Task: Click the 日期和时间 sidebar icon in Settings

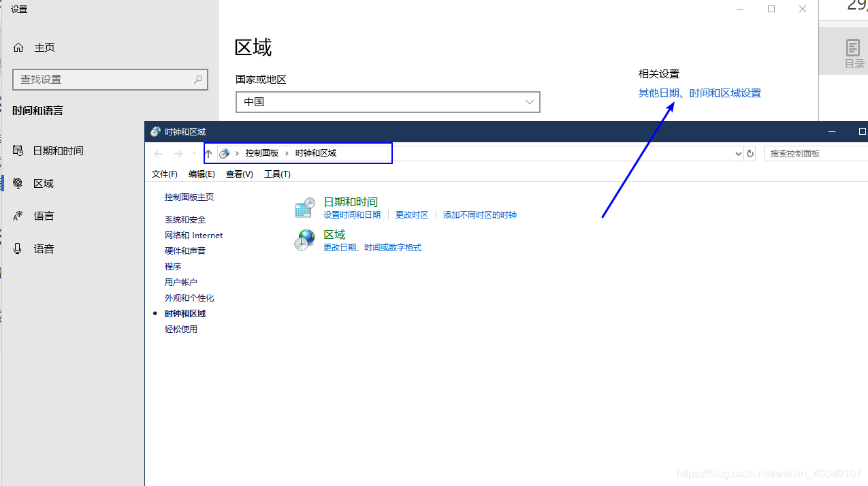Action: pyautogui.click(x=17, y=150)
